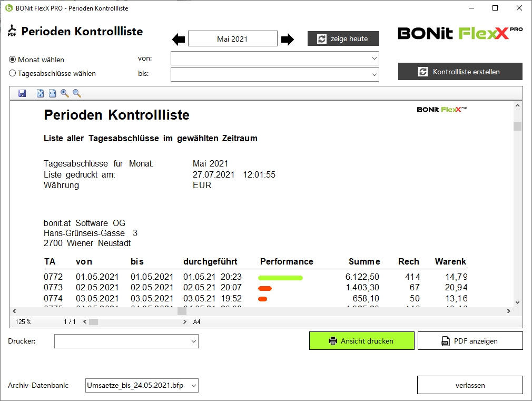Click TA number '0773' in the list
532x401 pixels.
coord(53,288)
